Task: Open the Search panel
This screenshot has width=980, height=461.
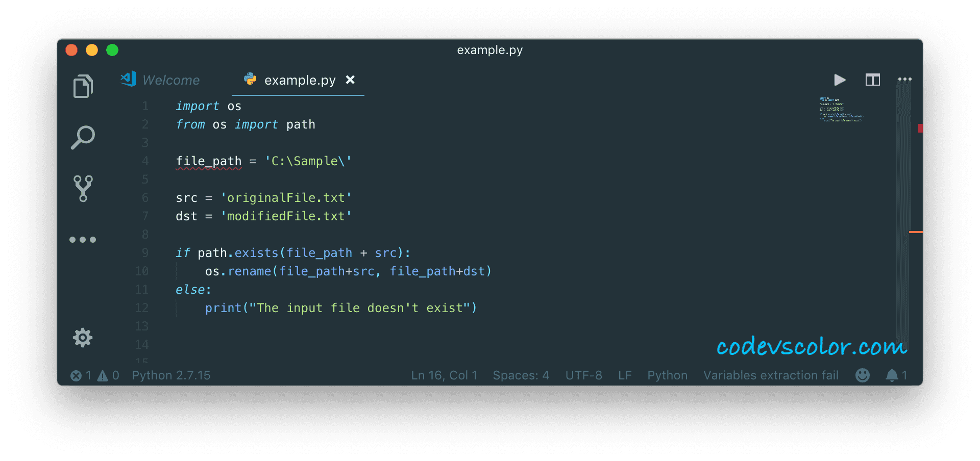Action: pos(83,137)
